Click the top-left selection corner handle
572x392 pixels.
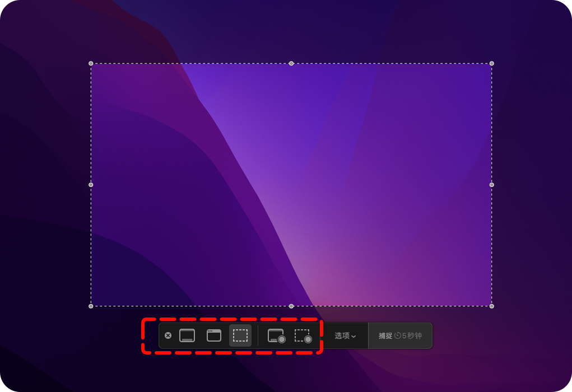(x=91, y=63)
